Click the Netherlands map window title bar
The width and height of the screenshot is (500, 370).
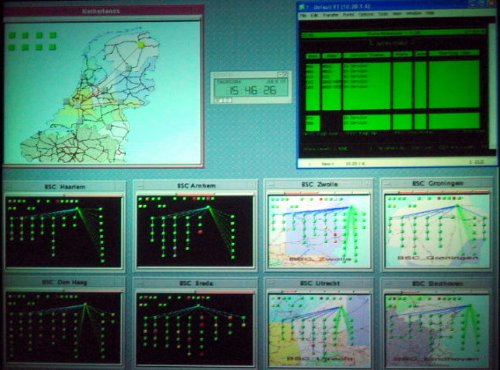(x=104, y=11)
